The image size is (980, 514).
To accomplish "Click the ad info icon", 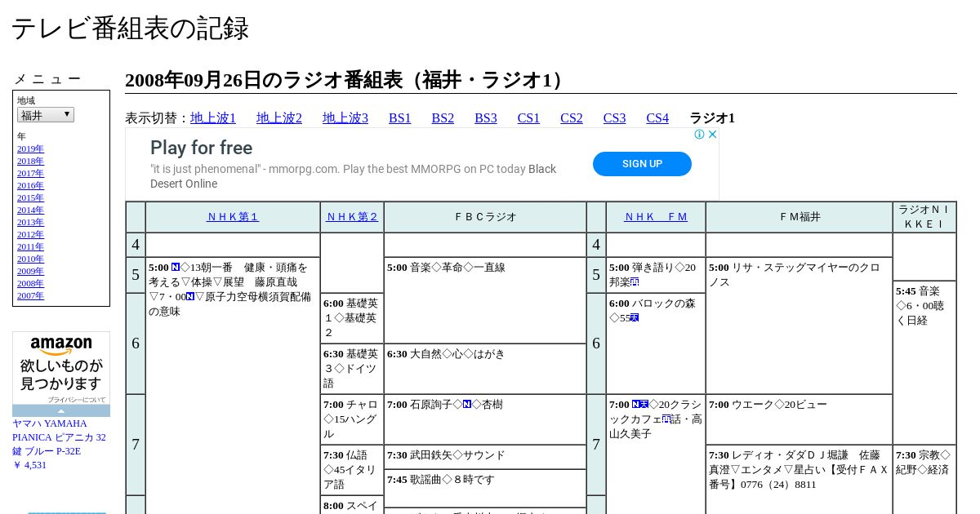I will [x=700, y=135].
